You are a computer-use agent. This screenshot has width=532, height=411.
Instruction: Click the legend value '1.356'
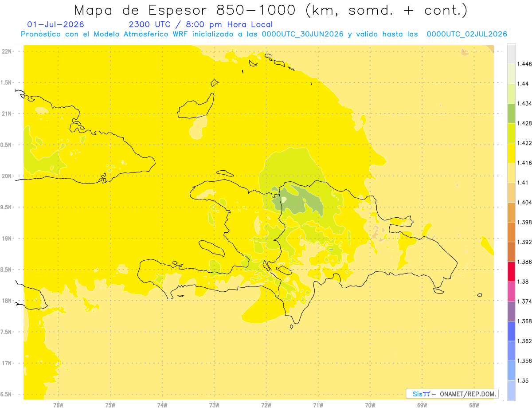[x=524, y=360]
